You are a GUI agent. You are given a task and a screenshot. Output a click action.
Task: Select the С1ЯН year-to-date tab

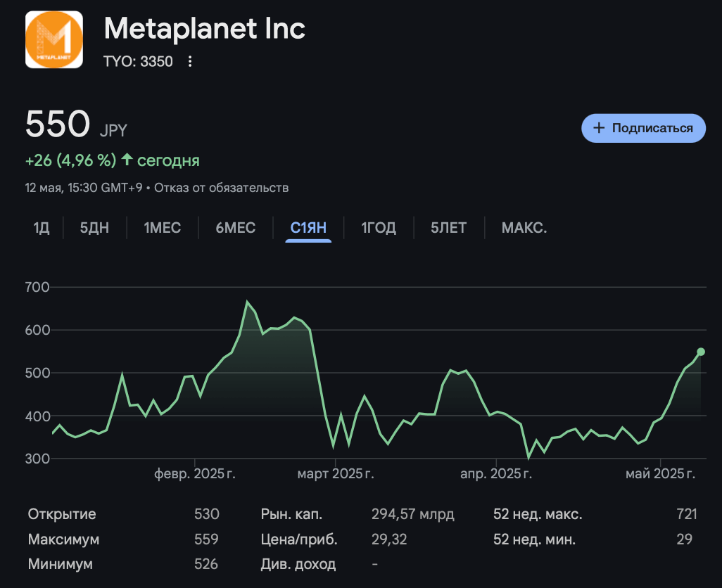coord(308,228)
